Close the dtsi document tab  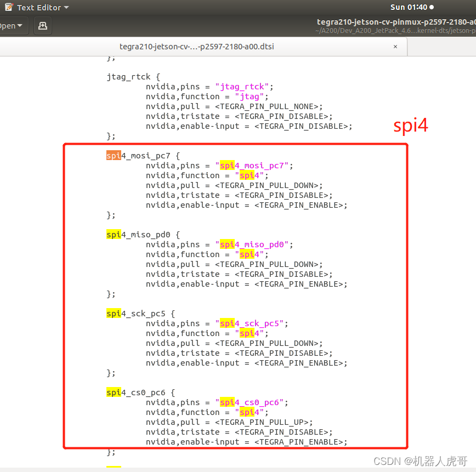pyautogui.click(x=395, y=47)
